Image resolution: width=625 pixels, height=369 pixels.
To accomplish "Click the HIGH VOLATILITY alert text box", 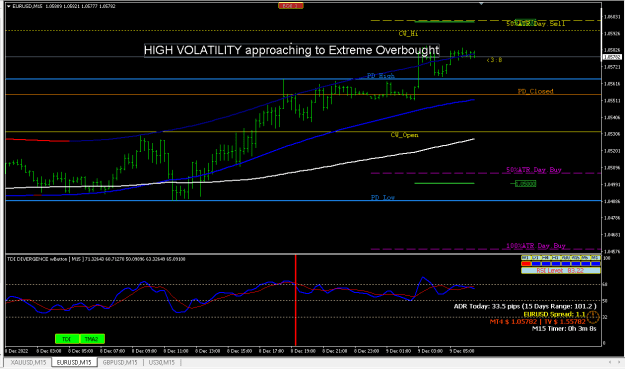I will pyautogui.click(x=291, y=50).
